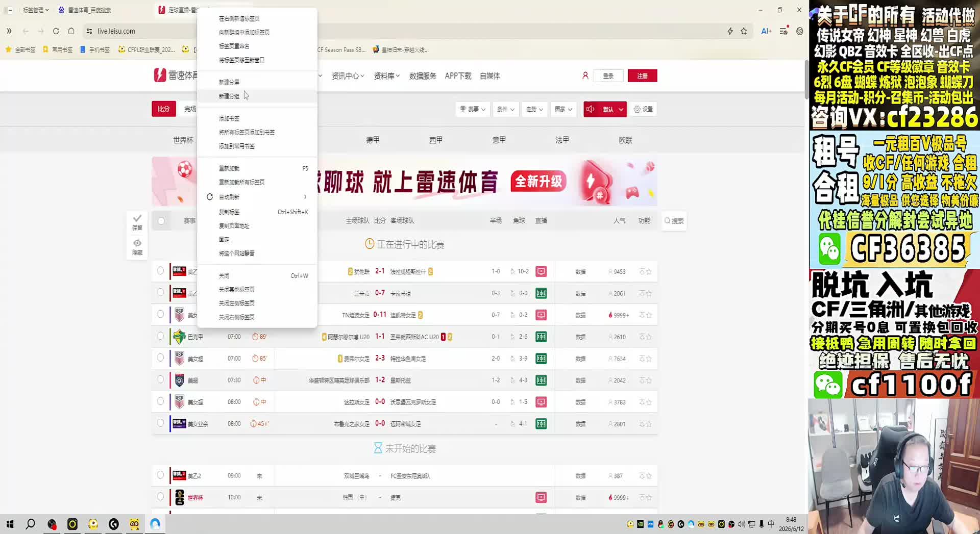Image resolution: width=980 pixels, height=534 pixels.
Task: Click the lightning bolt icon in address bar
Action: pyautogui.click(x=730, y=31)
